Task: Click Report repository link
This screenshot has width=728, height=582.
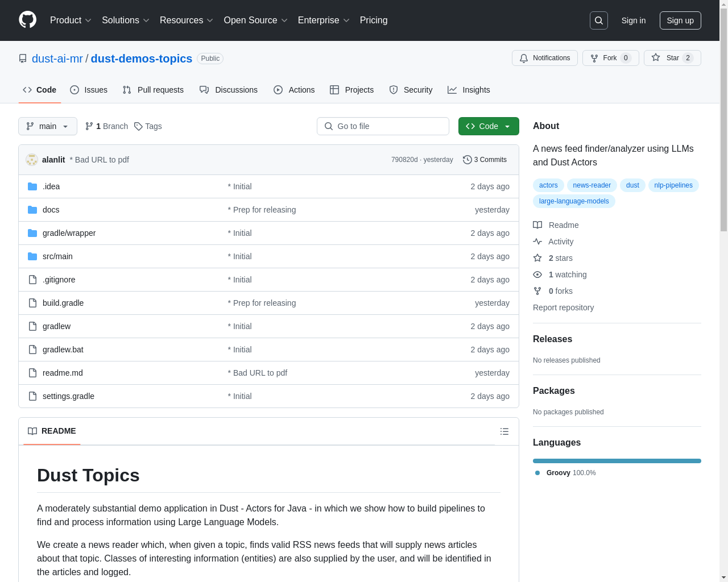Action: [563, 307]
